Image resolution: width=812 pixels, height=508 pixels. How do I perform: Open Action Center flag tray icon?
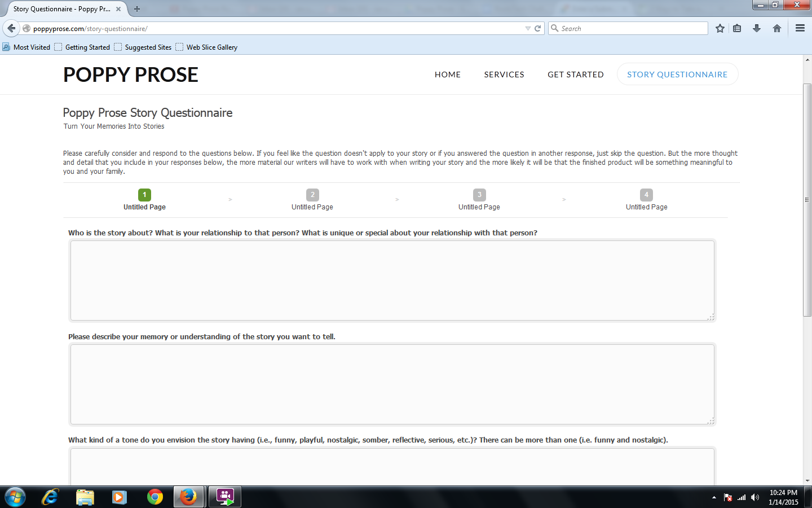pos(728,497)
